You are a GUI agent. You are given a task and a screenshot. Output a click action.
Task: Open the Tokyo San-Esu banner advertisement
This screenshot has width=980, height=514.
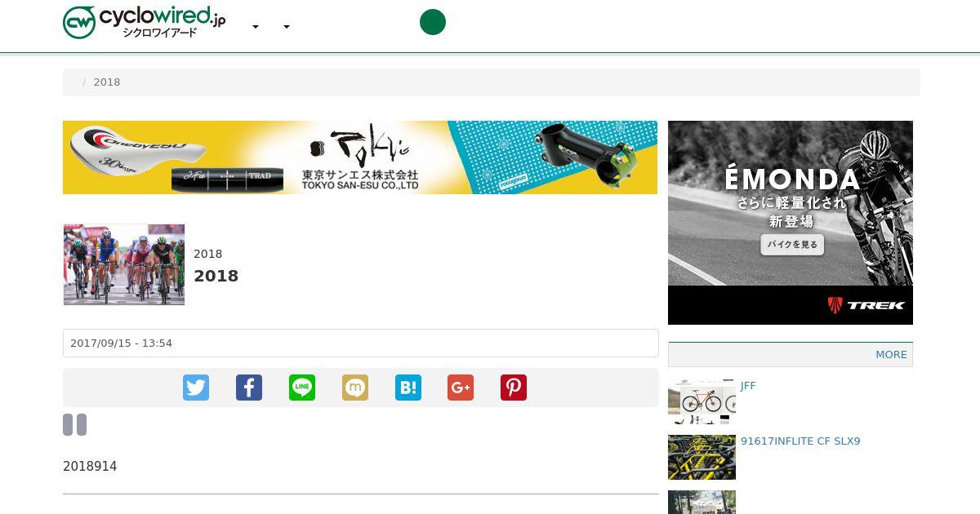coord(360,157)
